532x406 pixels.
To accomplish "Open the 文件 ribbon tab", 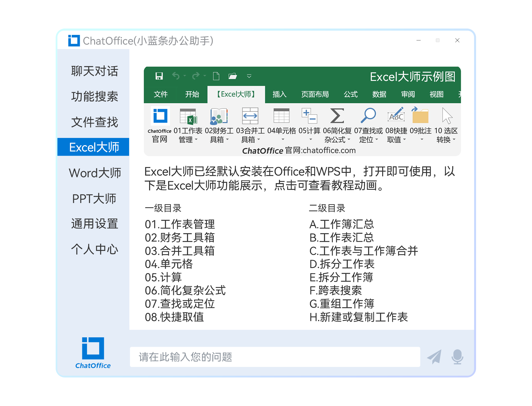I will [x=161, y=94].
